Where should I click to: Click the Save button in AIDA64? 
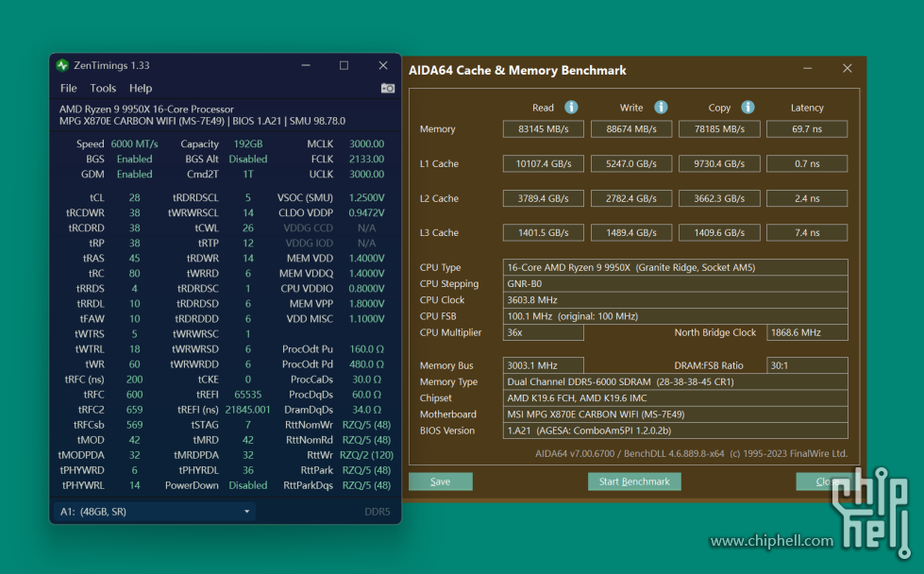440,481
